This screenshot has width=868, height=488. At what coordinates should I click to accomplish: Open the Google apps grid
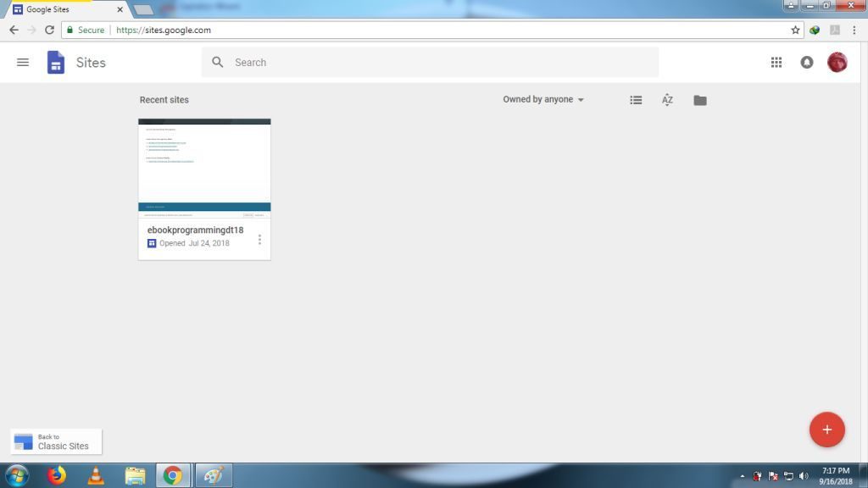click(776, 63)
